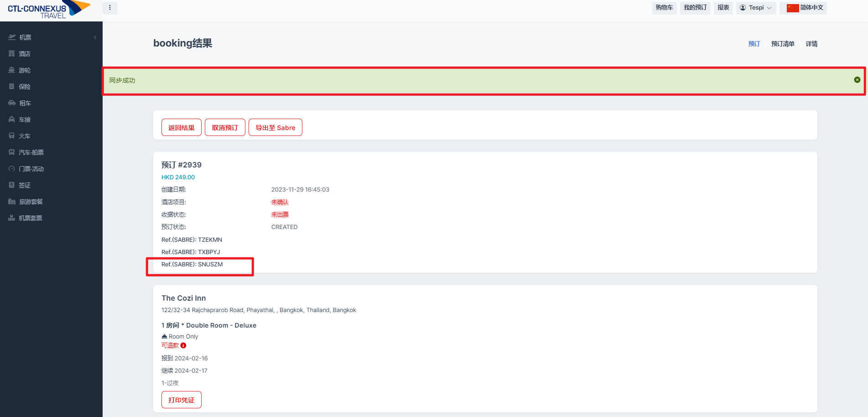
Task: Open 我的预订 in top navigation
Action: coord(695,8)
